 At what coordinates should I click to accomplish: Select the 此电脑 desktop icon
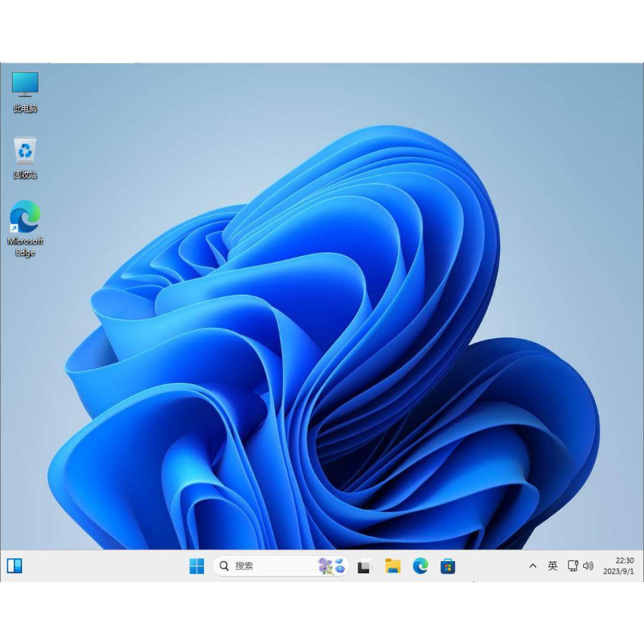(25, 92)
